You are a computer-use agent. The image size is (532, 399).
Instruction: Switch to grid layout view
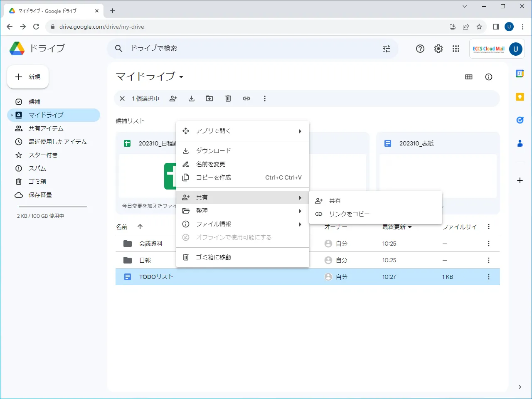tap(469, 77)
